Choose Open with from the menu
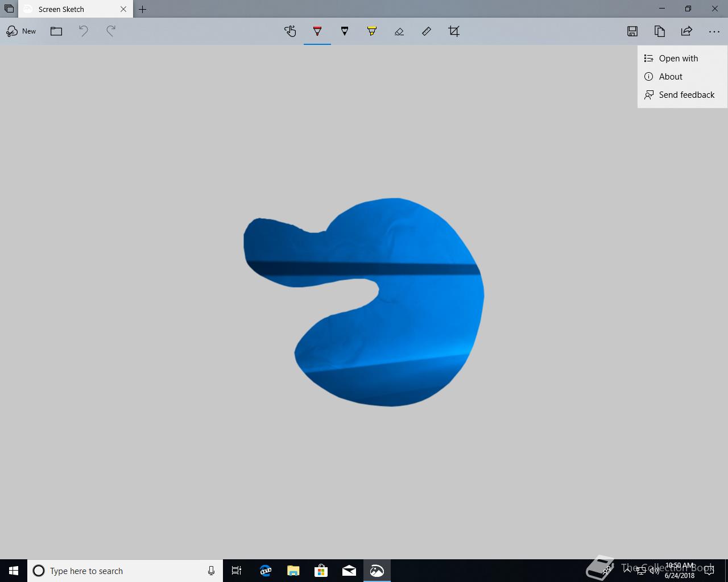Image resolution: width=728 pixels, height=582 pixels. [682, 59]
